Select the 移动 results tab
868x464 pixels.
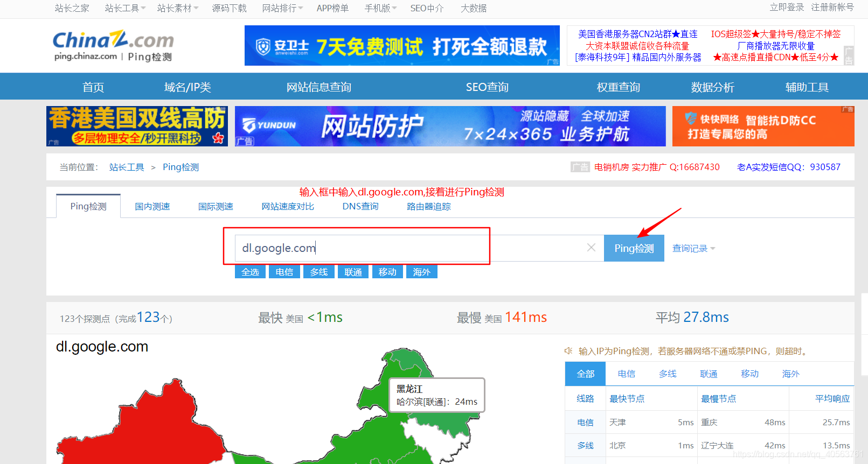pos(749,374)
